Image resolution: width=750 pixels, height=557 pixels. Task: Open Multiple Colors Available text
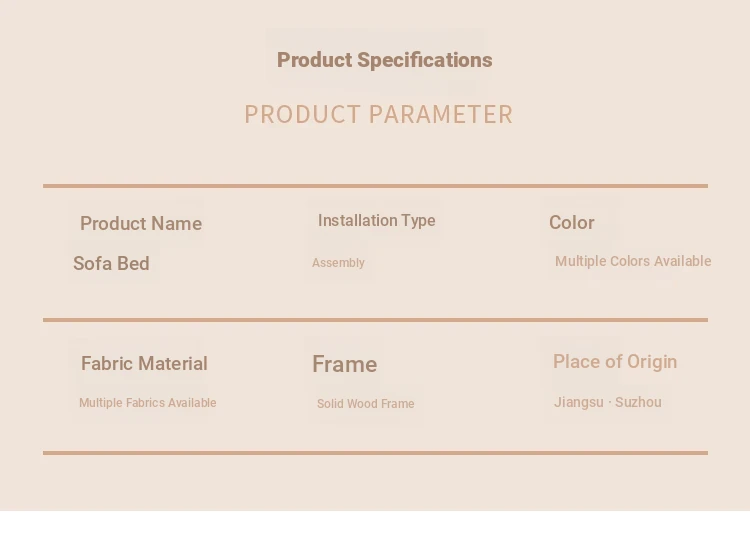[633, 261]
